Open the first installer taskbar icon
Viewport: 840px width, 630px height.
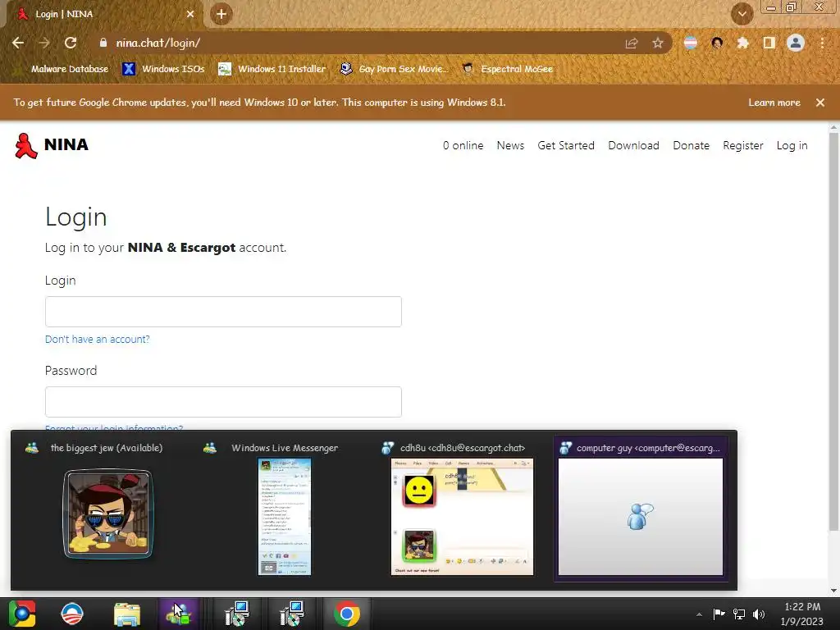236,614
